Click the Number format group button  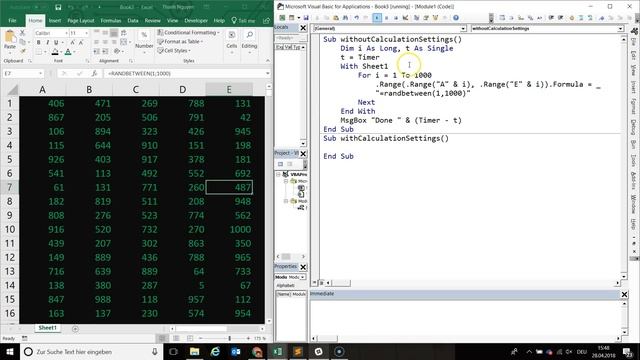pyautogui.click(x=144, y=40)
